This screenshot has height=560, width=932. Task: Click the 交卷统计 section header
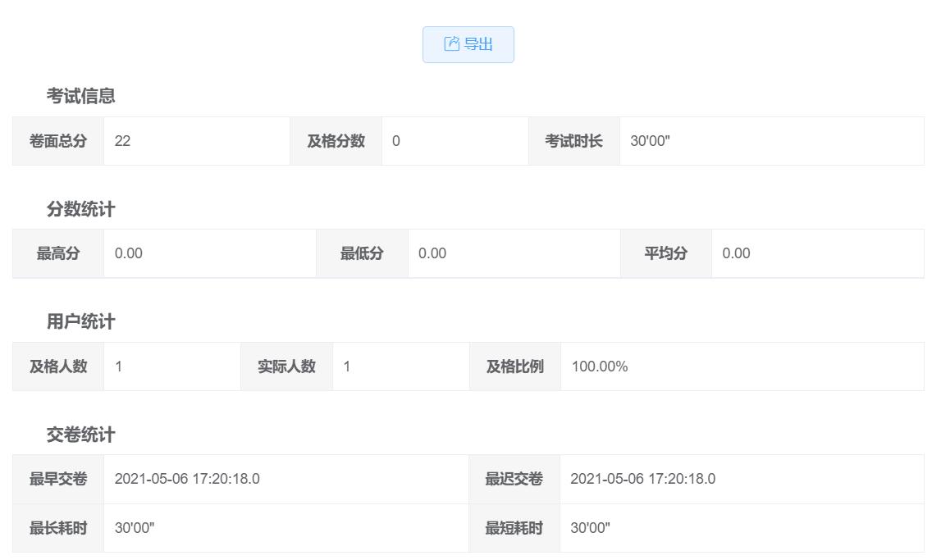81,435
